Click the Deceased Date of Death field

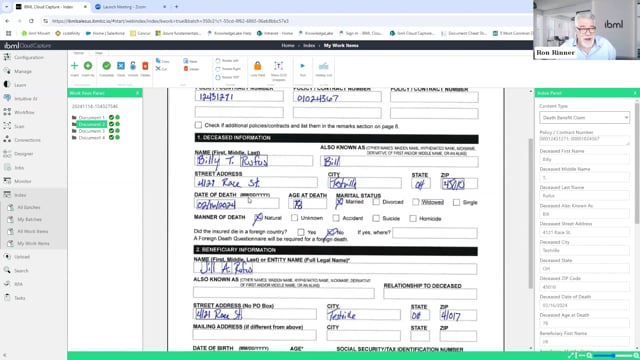click(x=584, y=305)
